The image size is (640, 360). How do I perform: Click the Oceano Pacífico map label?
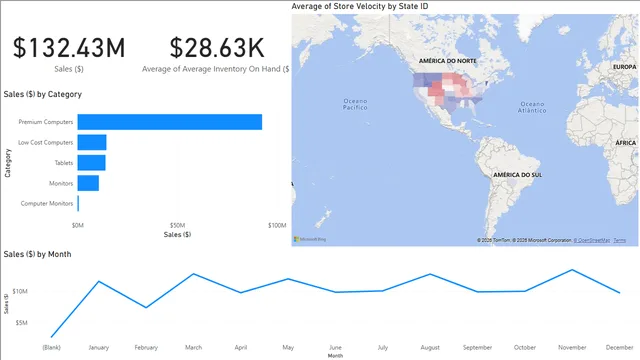coord(355,104)
